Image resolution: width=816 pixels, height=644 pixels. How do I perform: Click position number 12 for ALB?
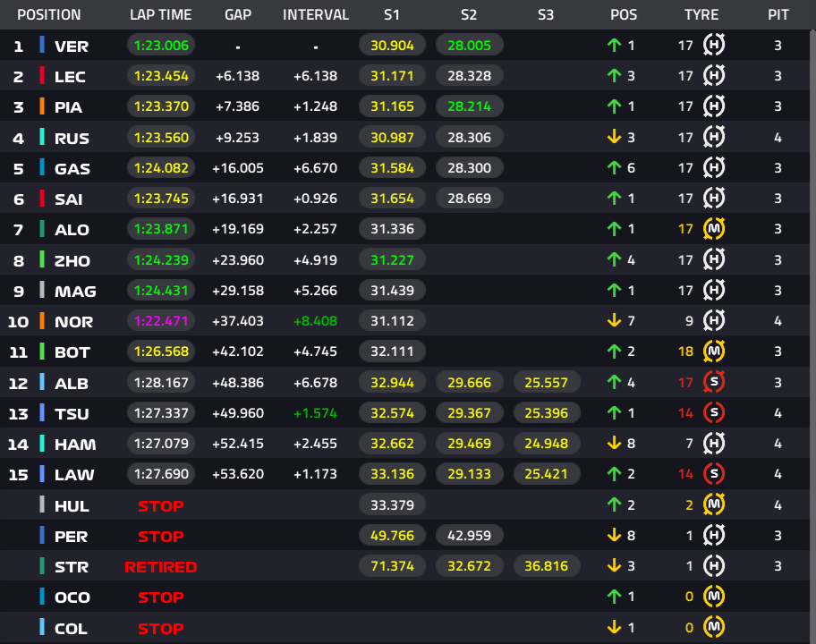tap(18, 384)
